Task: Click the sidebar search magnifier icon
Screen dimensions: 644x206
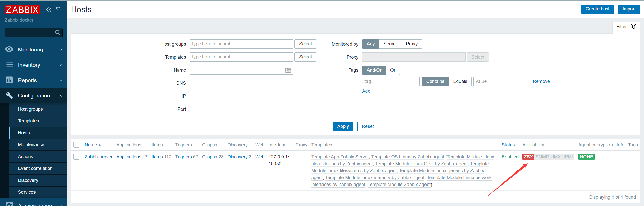Action: (58, 33)
